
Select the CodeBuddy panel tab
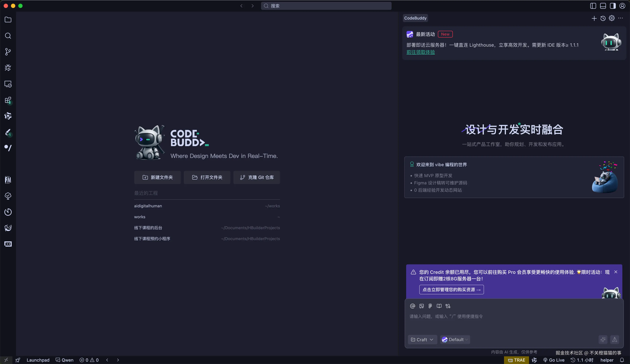415,18
